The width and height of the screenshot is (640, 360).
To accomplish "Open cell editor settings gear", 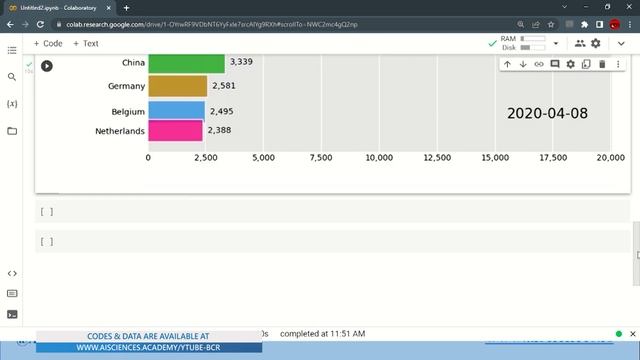I will (570, 64).
